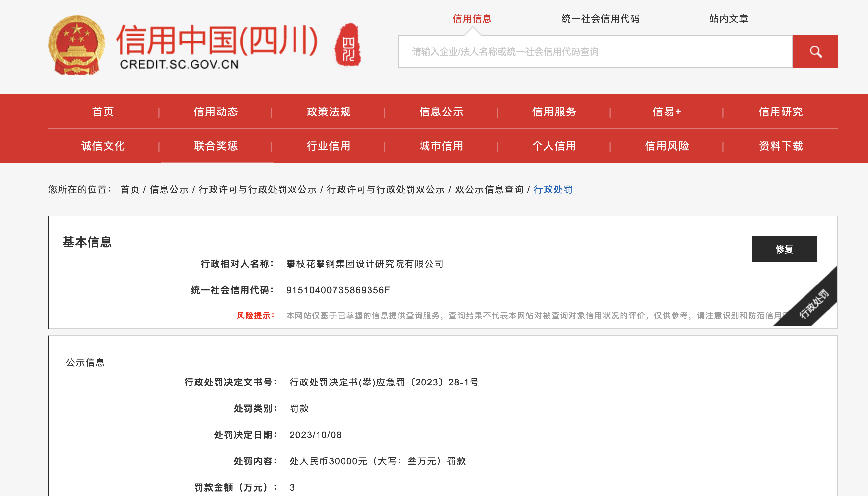Open the 信息公示 navigation item

[441, 112]
